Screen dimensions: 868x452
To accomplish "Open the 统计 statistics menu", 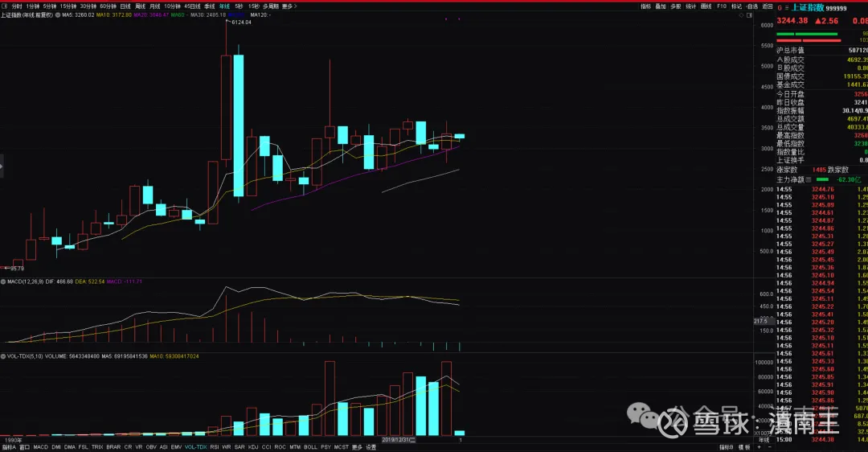I will pyautogui.click(x=691, y=6).
